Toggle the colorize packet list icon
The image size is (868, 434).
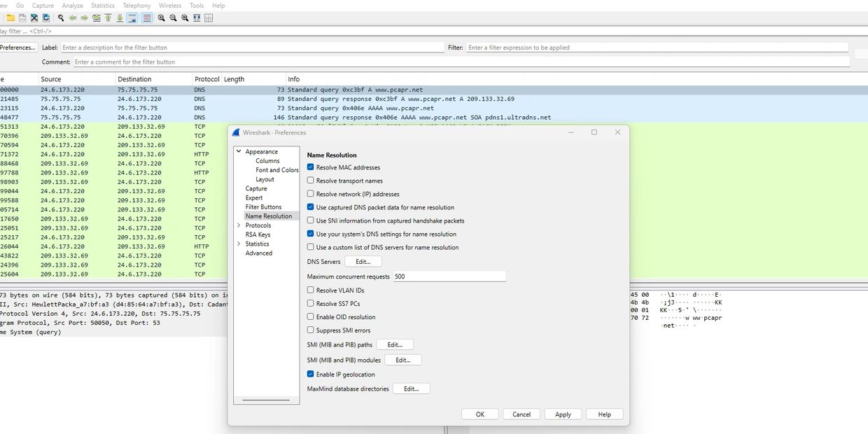146,17
